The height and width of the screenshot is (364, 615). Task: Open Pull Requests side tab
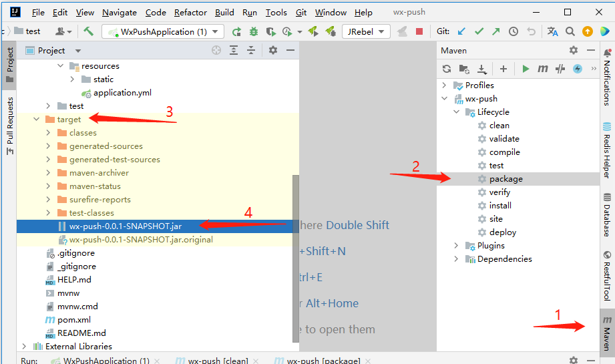(x=10, y=126)
